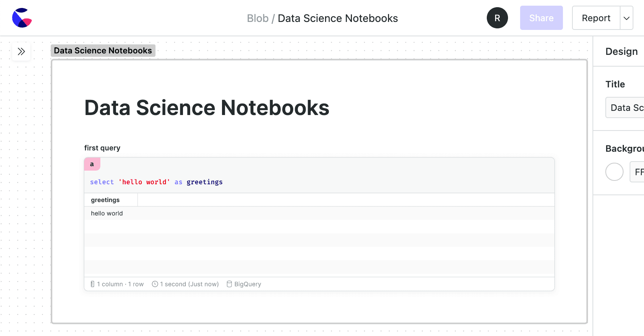The image size is (644, 336).
Task: Click the Title input field
Action: click(x=626, y=108)
